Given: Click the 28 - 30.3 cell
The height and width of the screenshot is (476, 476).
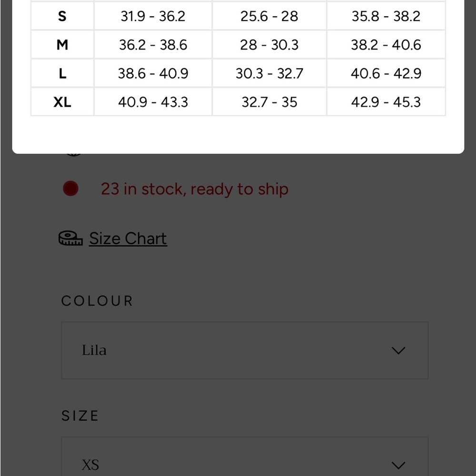Looking at the screenshot, I should [x=269, y=45].
